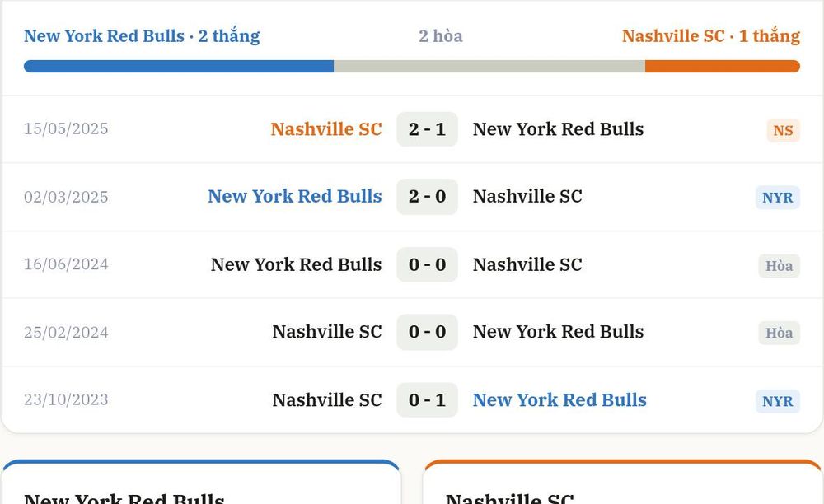Click the 0 - 0 score on 25/02/2024
Viewport: 824px width, 504px height.
[x=427, y=332]
